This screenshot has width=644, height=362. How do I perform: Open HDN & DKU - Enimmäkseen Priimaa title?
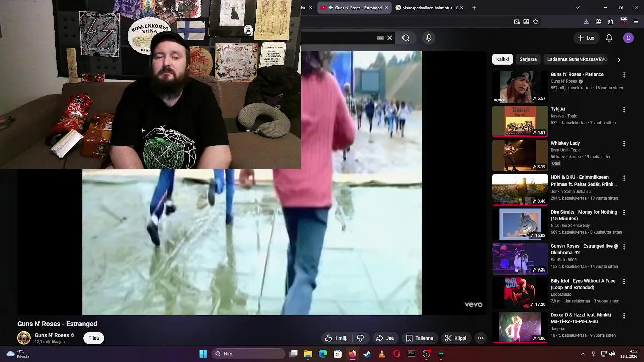click(584, 180)
